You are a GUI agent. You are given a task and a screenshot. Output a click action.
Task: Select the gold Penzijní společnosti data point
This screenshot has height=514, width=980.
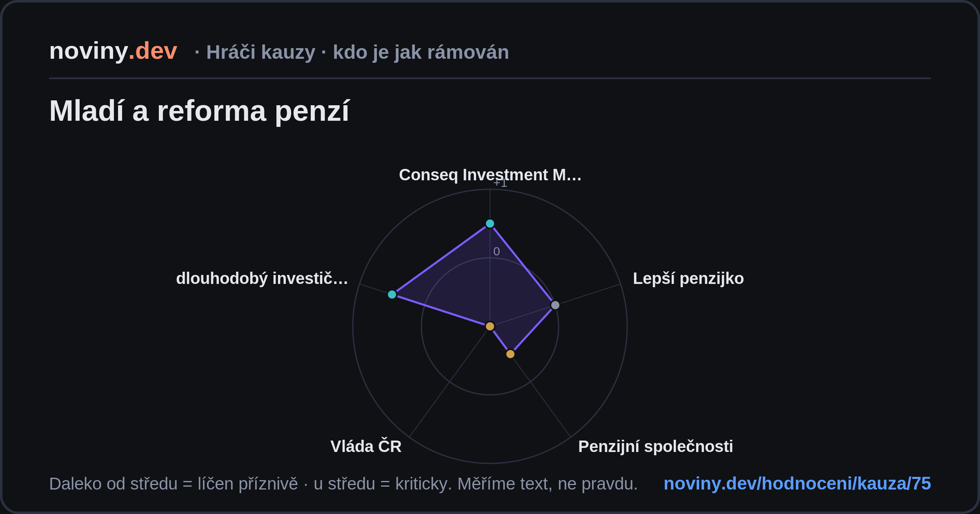coord(510,354)
